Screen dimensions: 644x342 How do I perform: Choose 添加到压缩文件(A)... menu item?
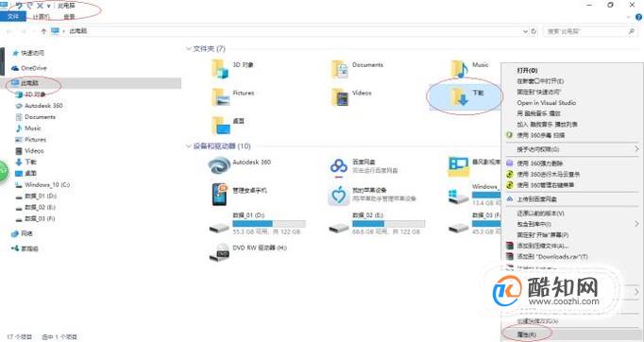[543, 246]
